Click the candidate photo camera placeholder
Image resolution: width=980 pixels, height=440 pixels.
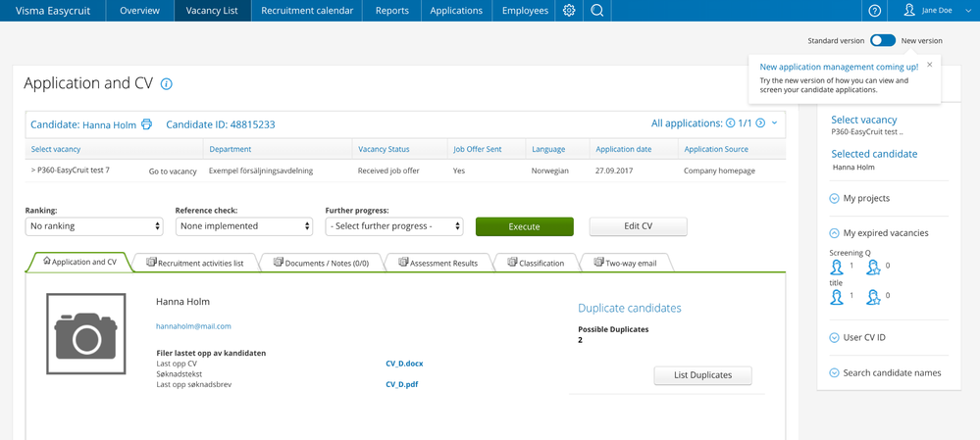pyautogui.click(x=86, y=334)
